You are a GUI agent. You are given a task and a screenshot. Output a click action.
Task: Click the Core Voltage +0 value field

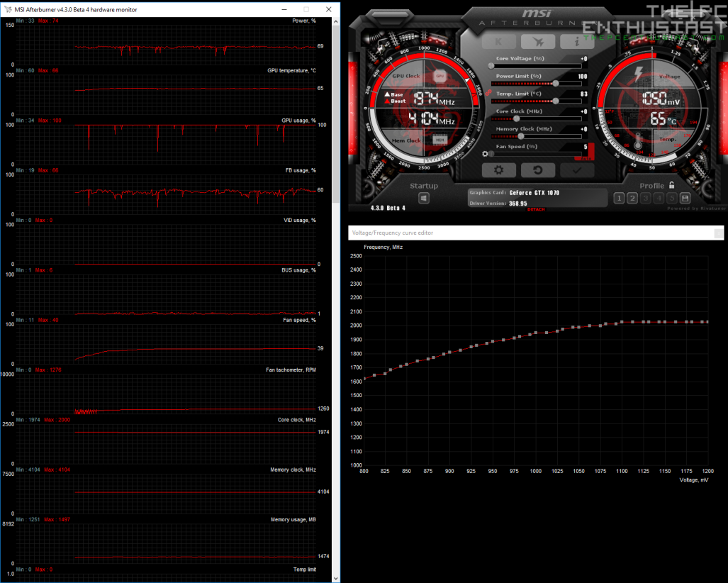click(584, 59)
